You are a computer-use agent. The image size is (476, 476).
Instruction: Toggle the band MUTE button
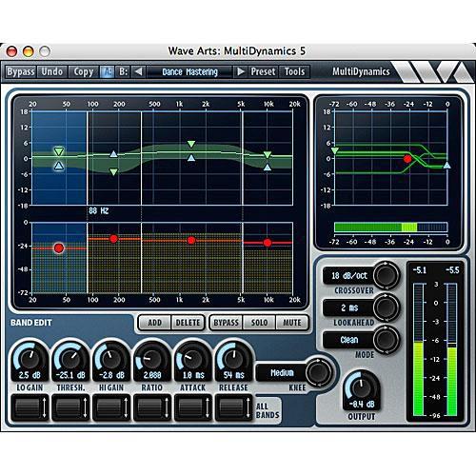coord(292,323)
